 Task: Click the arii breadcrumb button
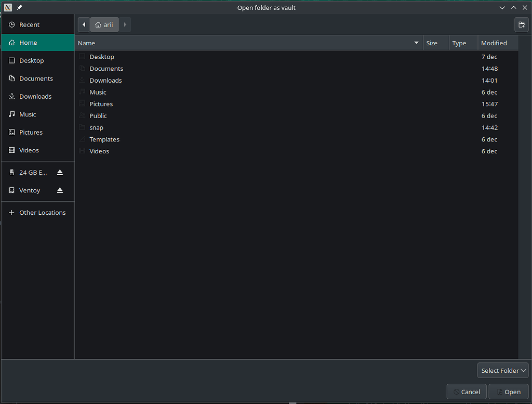click(x=104, y=24)
